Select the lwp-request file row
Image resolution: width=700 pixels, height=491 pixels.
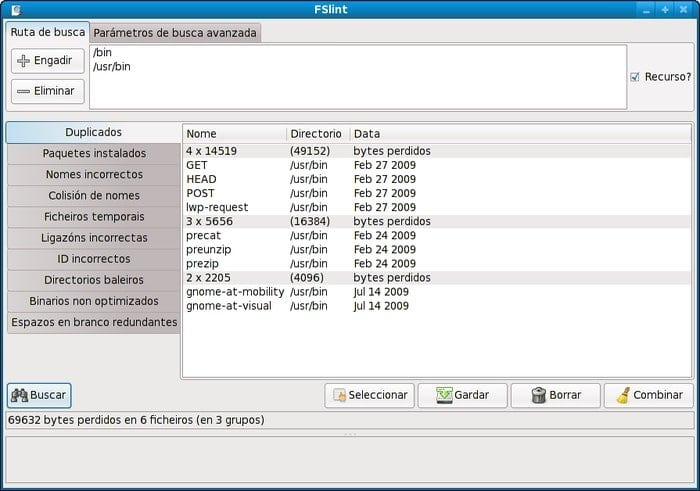pos(437,207)
